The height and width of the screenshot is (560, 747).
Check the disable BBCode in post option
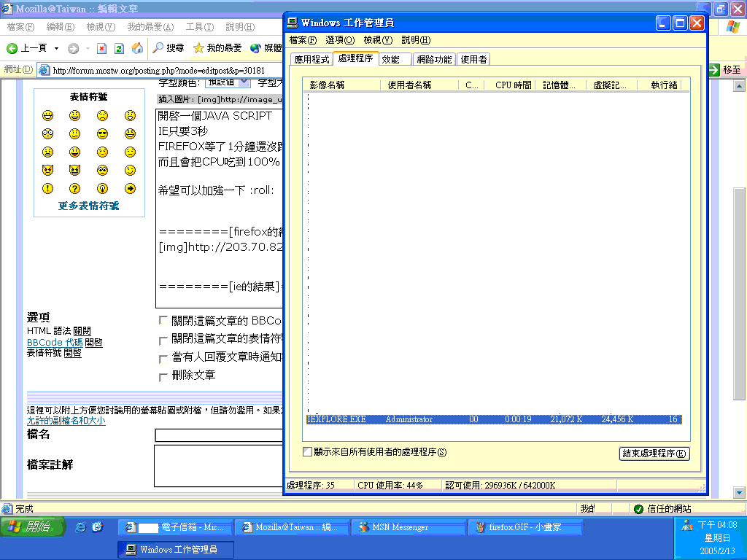(x=163, y=321)
